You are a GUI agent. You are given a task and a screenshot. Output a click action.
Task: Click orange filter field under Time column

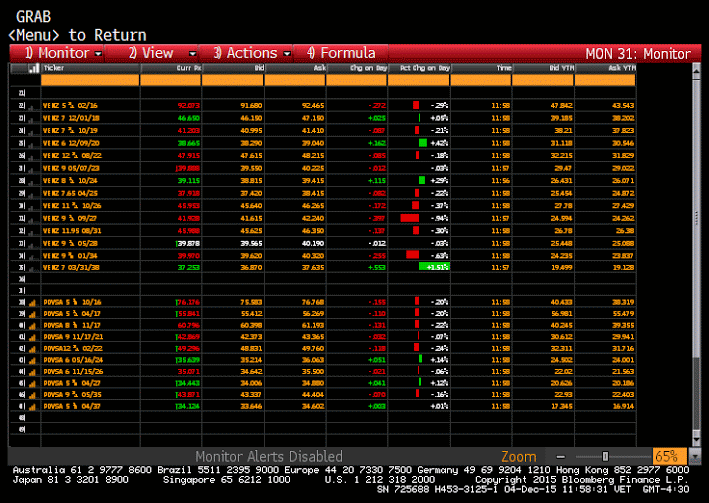(x=481, y=81)
